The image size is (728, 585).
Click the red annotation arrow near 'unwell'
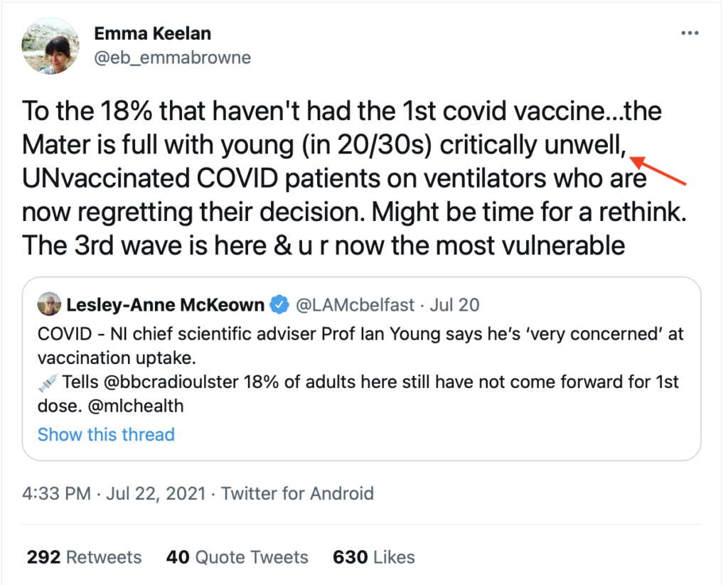(658, 171)
